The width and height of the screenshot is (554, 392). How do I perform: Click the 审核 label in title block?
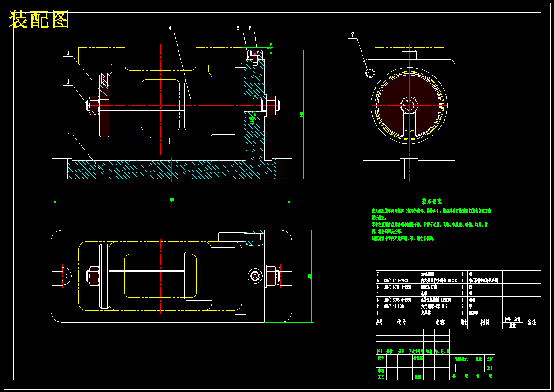click(x=381, y=371)
